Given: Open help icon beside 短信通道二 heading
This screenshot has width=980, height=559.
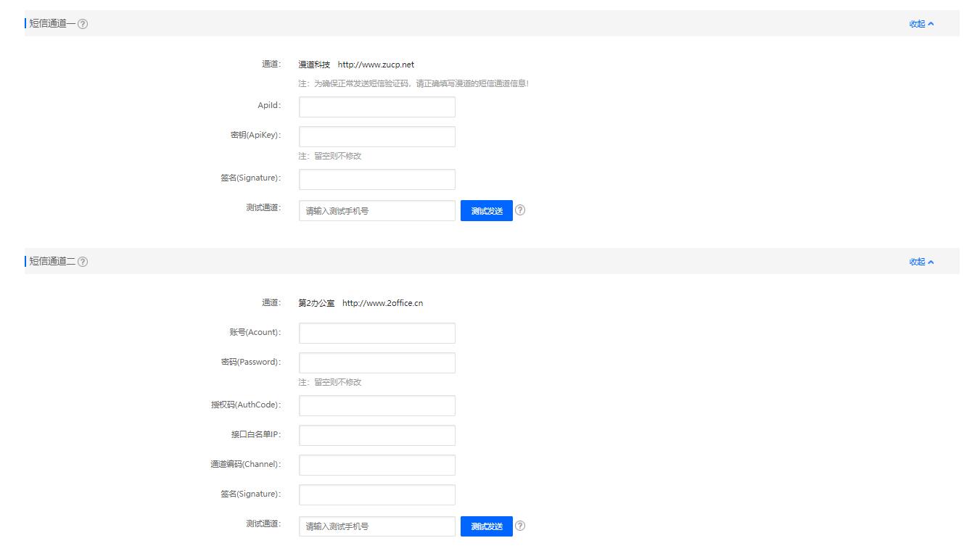Looking at the screenshot, I should (83, 262).
